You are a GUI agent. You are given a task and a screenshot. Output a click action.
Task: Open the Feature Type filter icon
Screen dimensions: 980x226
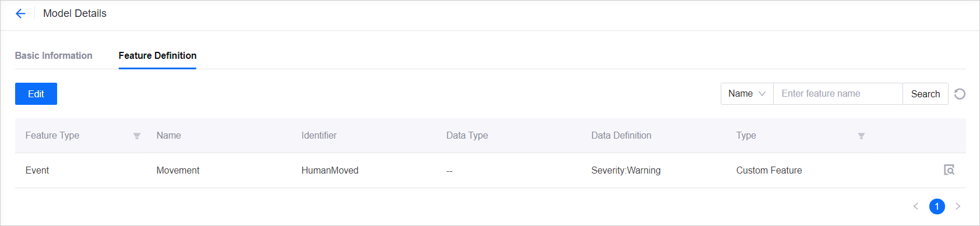tap(137, 136)
